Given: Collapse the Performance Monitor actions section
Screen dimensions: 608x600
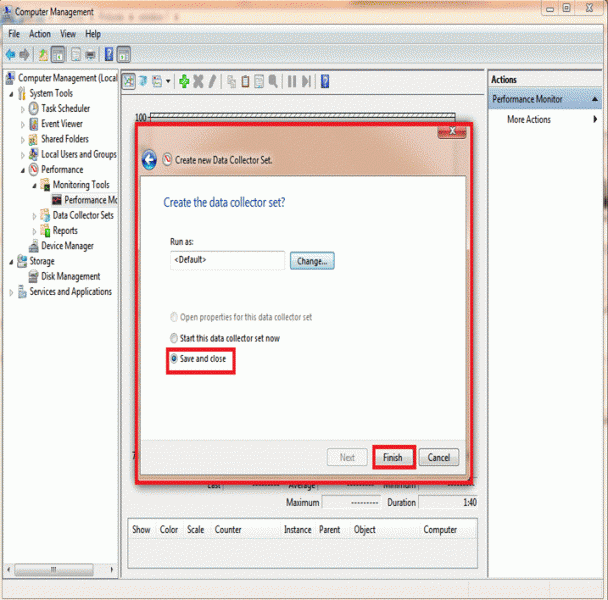Looking at the screenshot, I should coord(594,99).
